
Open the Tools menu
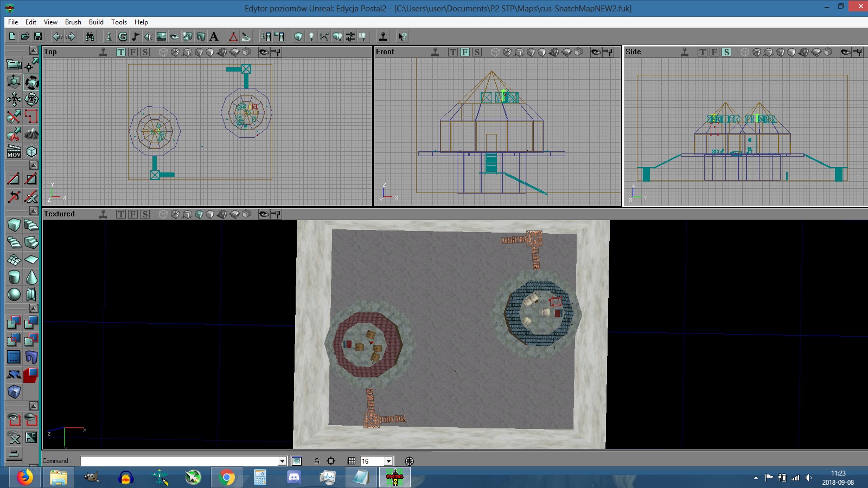click(x=119, y=22)
